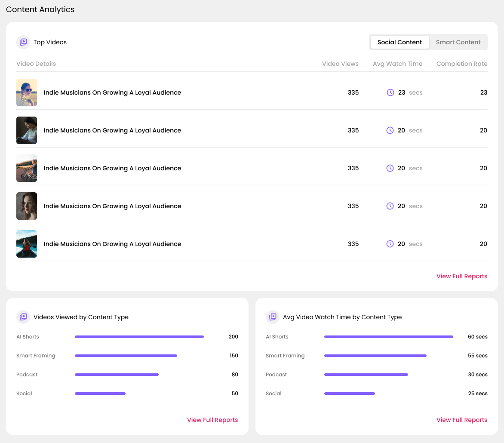Viewport: 504px width, 443px height.
Task: Open the bicycle rider video thumbnail
Action: pos(27,168)
